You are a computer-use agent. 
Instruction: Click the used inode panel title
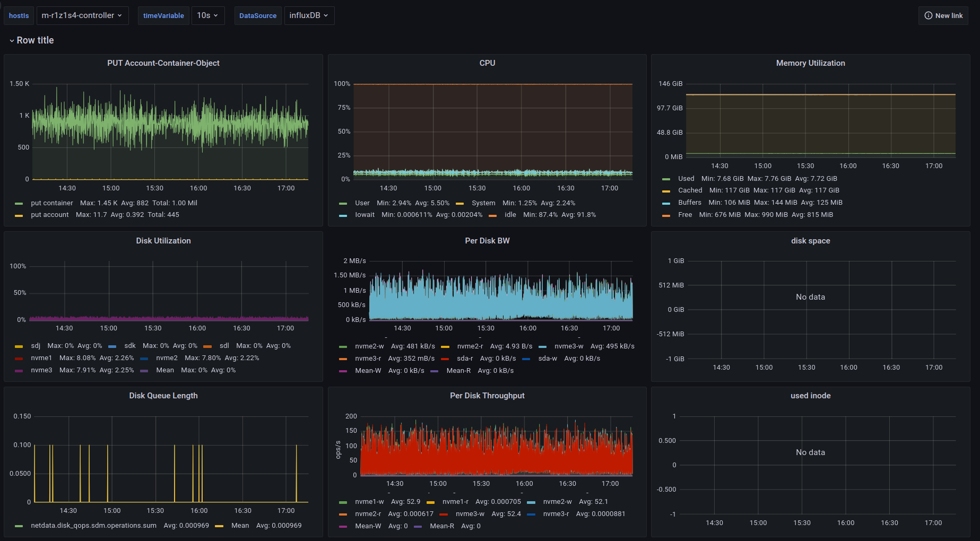tap(810, 396)
